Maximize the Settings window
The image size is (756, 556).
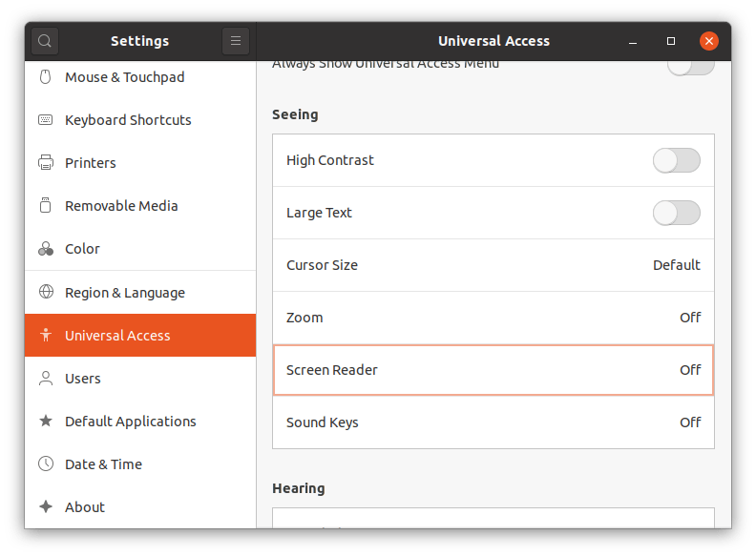[671, 41]
